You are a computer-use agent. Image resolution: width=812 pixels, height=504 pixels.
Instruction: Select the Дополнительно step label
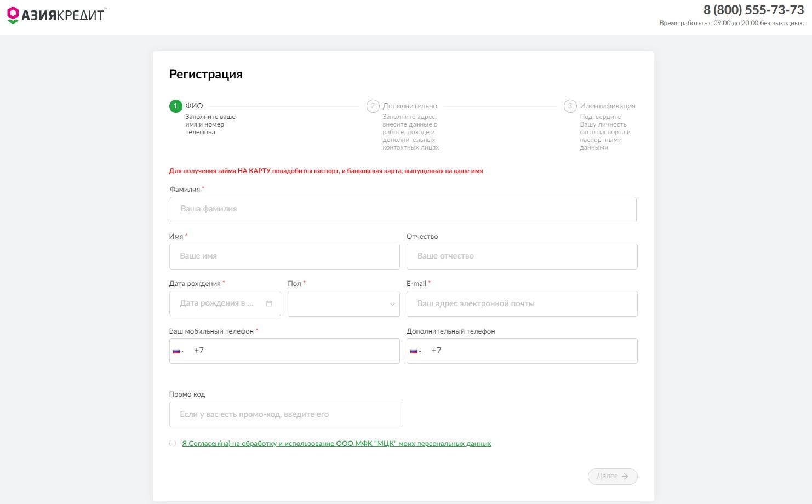click(x=410, y=106)
